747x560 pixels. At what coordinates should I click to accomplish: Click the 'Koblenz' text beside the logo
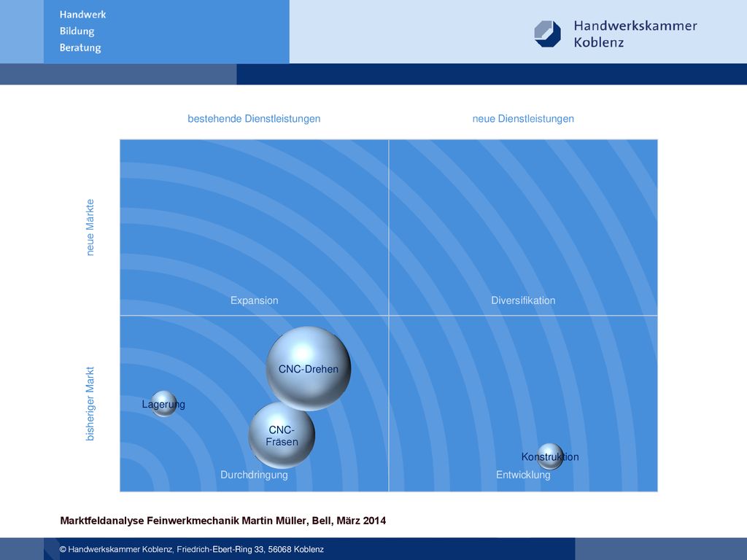(599, 42)
